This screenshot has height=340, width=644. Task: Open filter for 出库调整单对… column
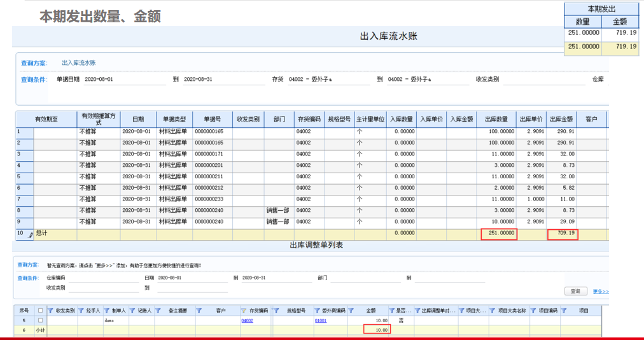point(417,311)
